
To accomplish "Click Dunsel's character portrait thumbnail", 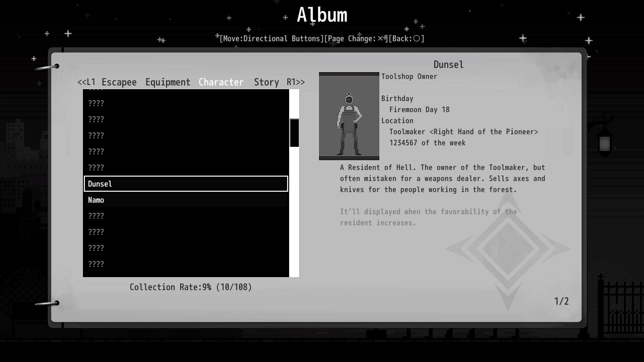I will [349, 116].
